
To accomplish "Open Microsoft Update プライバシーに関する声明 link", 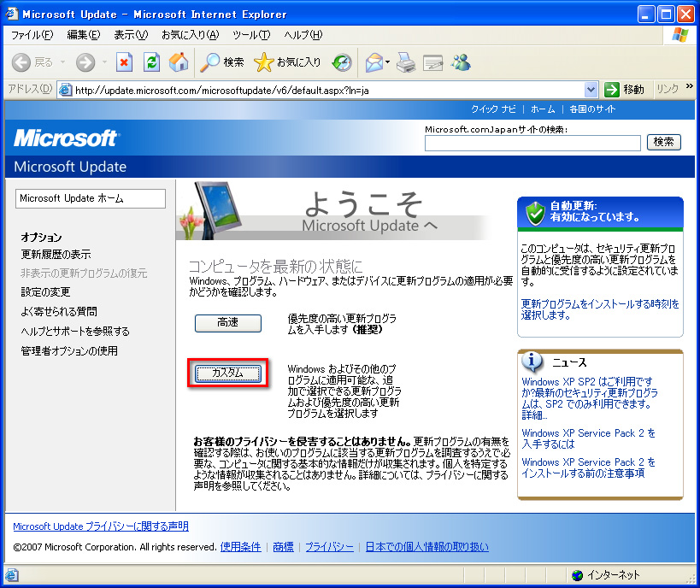I will pos(101,526).
